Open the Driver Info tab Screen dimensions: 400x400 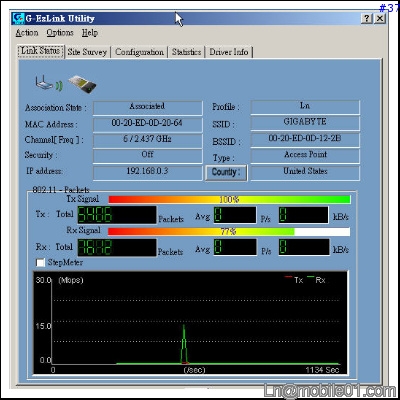click(229, 52)
